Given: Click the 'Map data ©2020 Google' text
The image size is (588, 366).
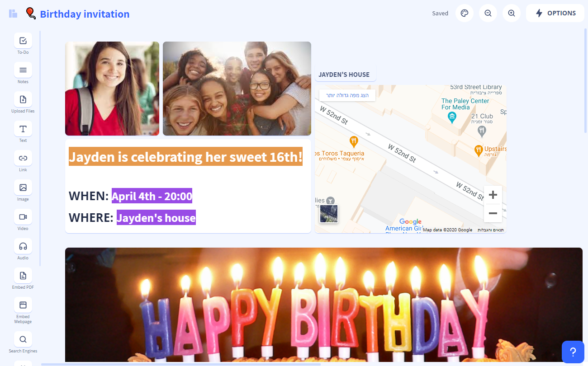Looking at the screenshot, I should pos(448,230).
